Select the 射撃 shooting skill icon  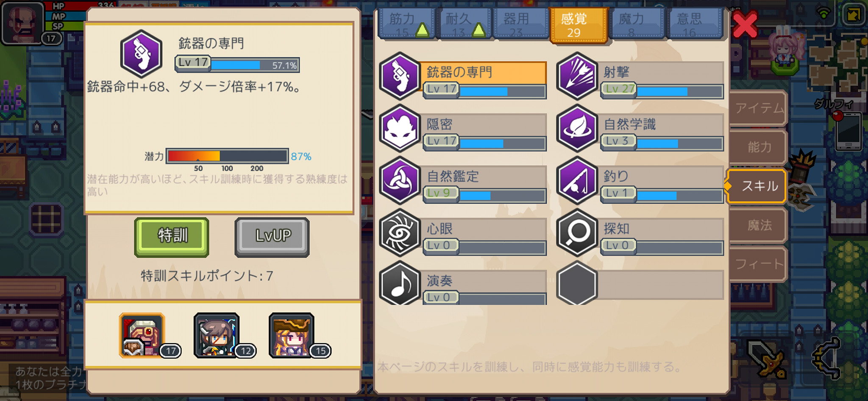tap(577, 76)
